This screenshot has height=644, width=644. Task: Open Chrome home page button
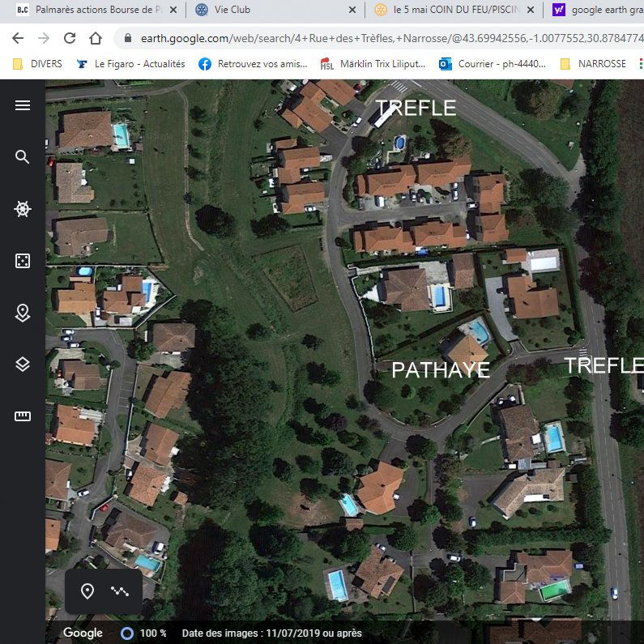point(96,38)
